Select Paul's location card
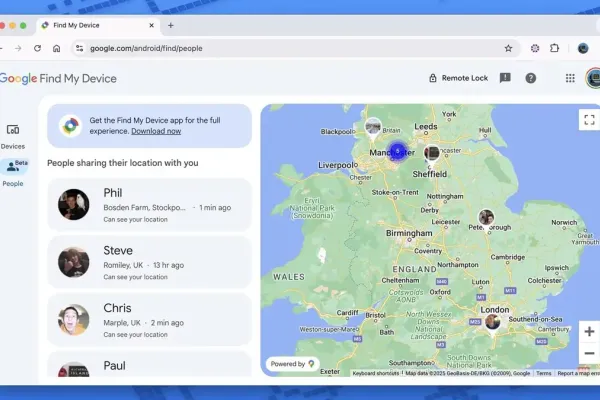Viewport: 600px width, 400px height. pyautogui.click(x=150, y=364)
